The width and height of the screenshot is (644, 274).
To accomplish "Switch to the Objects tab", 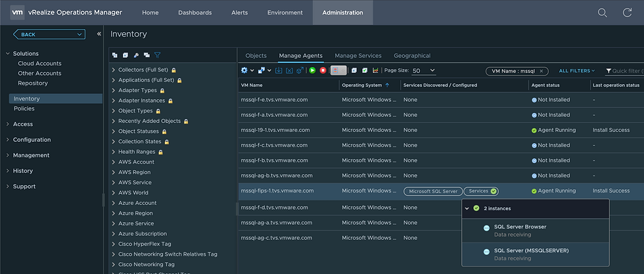I will (x=256, y=56).
